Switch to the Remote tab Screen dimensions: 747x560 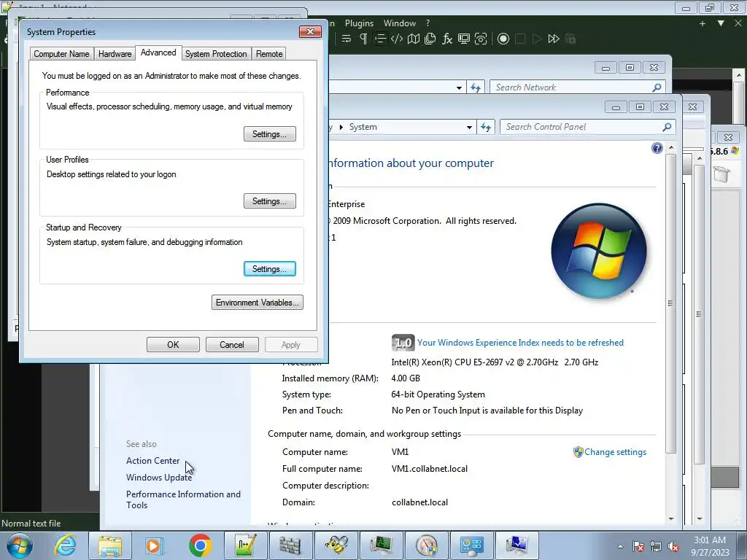click(x=269, y=54)
